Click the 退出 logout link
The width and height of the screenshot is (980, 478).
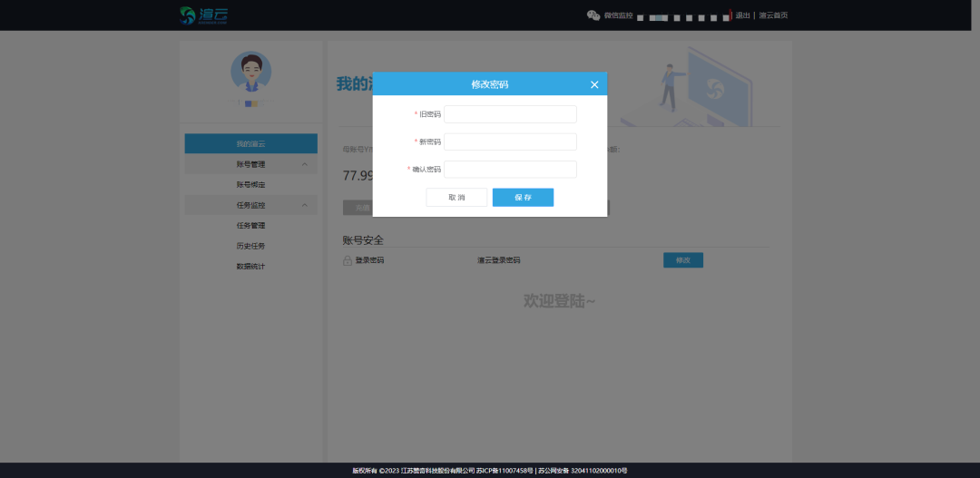pos(742,15)
